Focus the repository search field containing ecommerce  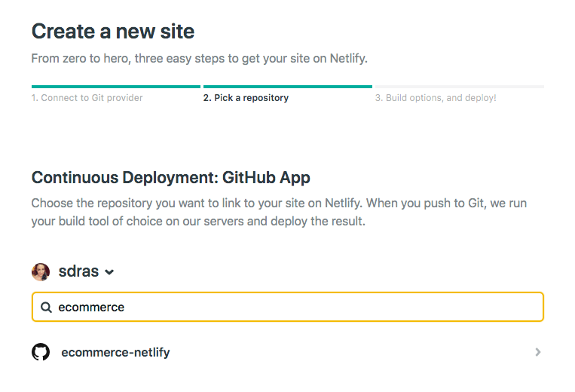pyautogui.click(x=288, y=307)
